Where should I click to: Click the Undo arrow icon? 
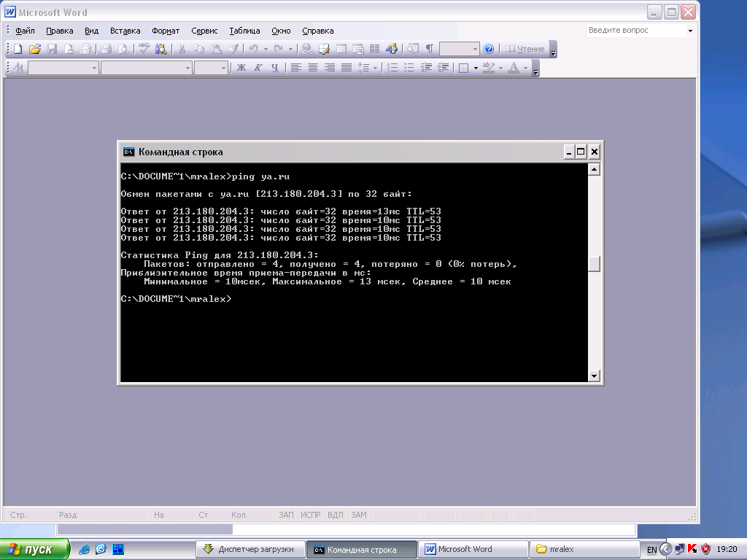click(253, 49)
